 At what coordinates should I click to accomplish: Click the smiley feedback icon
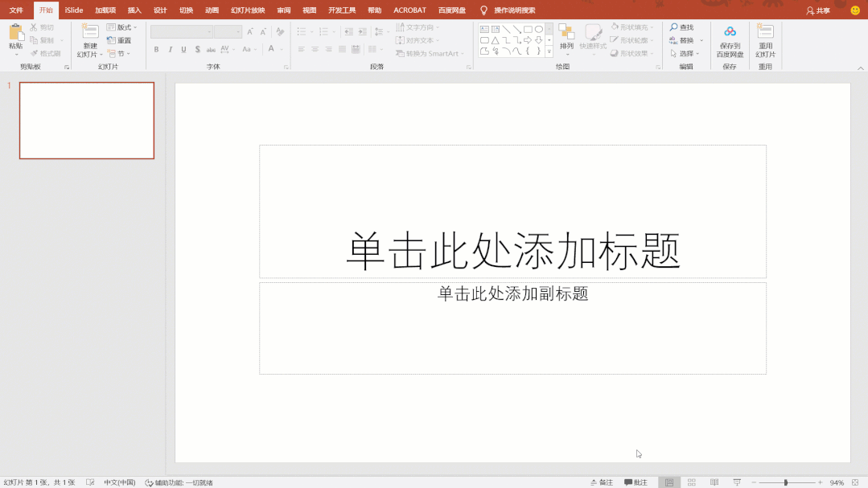coord(855,10)
